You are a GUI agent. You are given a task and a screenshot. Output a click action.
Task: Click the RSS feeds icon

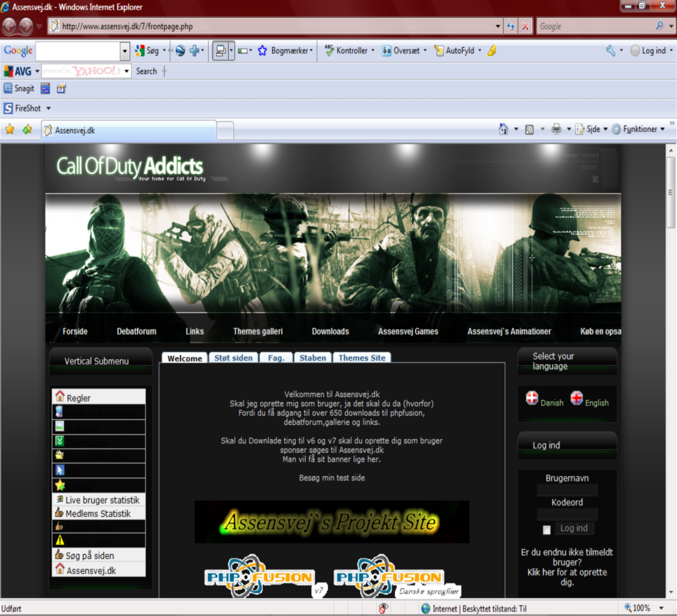529,129
